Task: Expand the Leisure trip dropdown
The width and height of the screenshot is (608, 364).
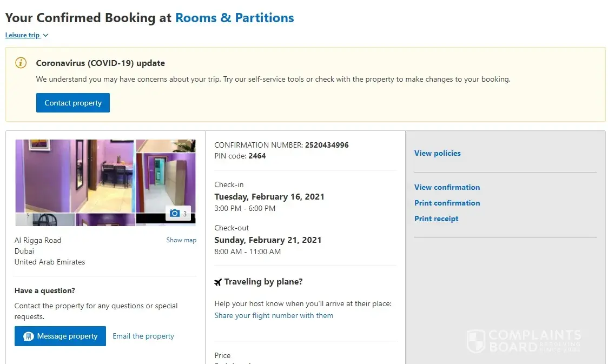Action: click(27, 35)
